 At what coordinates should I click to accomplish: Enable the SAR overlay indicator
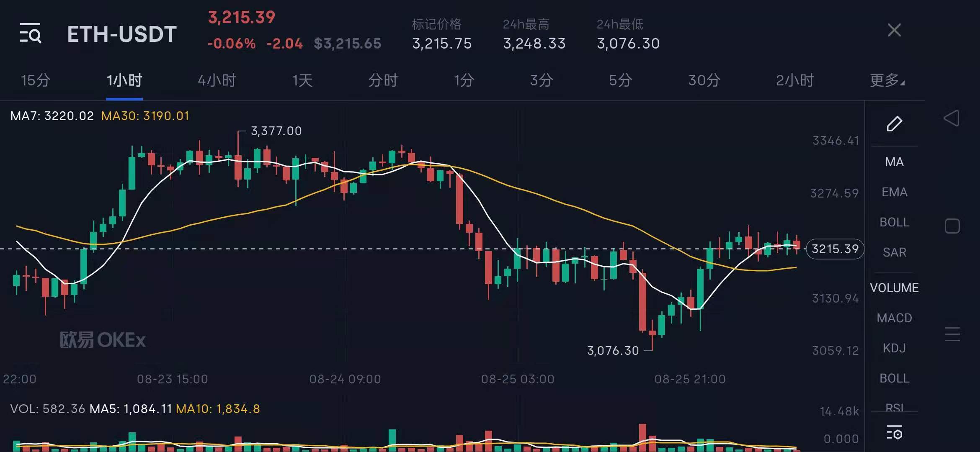coord(894,252)
